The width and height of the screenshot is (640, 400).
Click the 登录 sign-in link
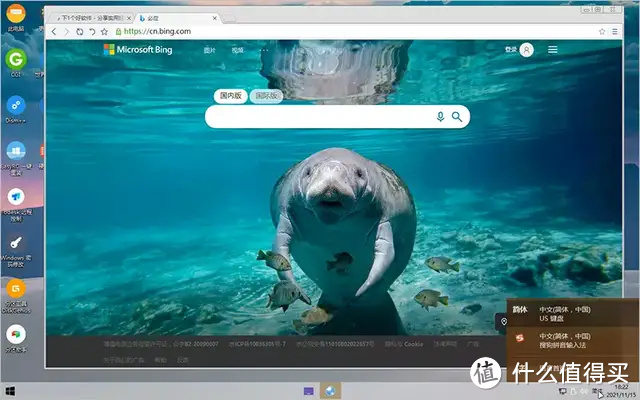pyautogui.click(x=511, y=50)
